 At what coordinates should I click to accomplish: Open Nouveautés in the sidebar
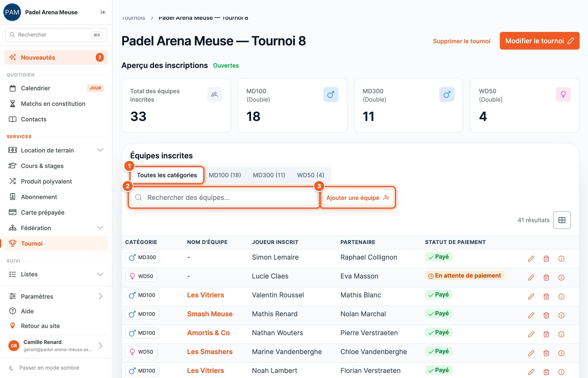pyautogui.click(x=56, y=58)
